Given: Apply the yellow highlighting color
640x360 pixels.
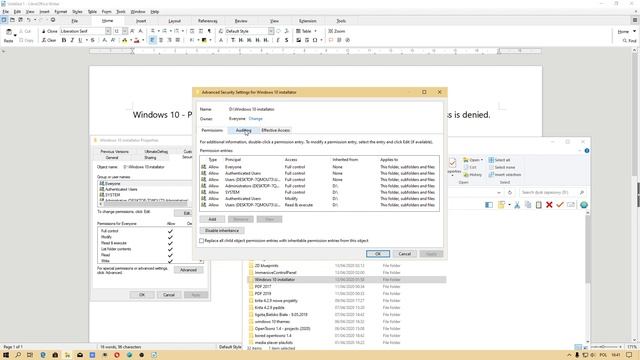Looking at the screenshot, I should [124, 40].
